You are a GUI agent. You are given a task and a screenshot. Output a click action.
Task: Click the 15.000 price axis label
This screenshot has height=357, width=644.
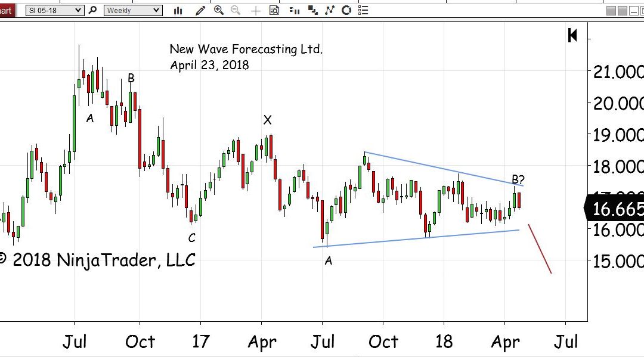point(618,261)
